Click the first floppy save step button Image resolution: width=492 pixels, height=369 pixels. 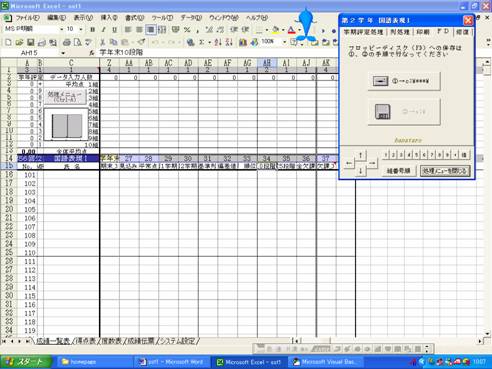[x=404, y=81]
